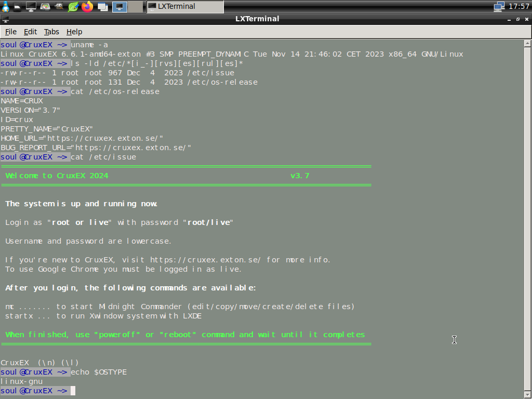Image resolution: width=532 pixels, height=399 pixels.
Task: Click the 'NAME=CRUX' line
Action: (22, 101)
